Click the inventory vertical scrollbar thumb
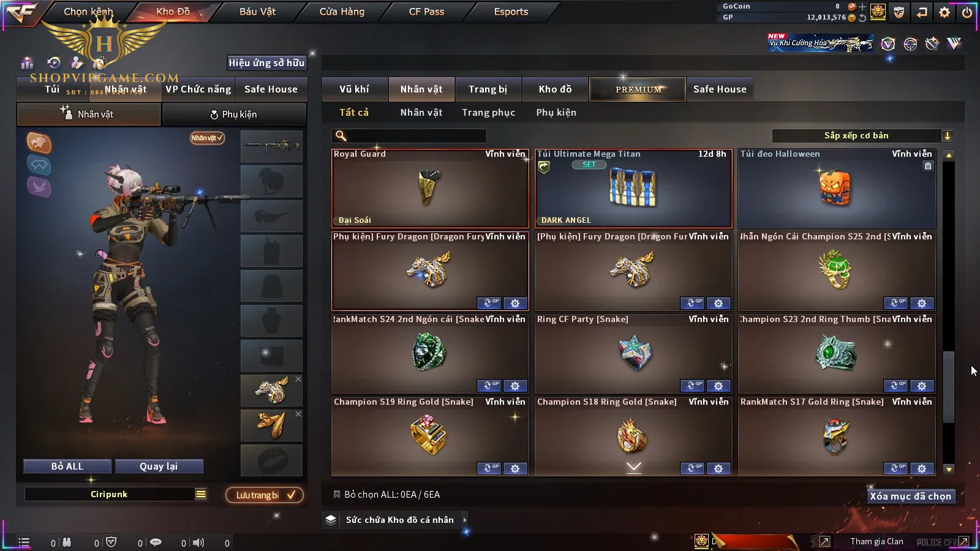The width and height of the screenshot is (980, 551). [949, 387]
